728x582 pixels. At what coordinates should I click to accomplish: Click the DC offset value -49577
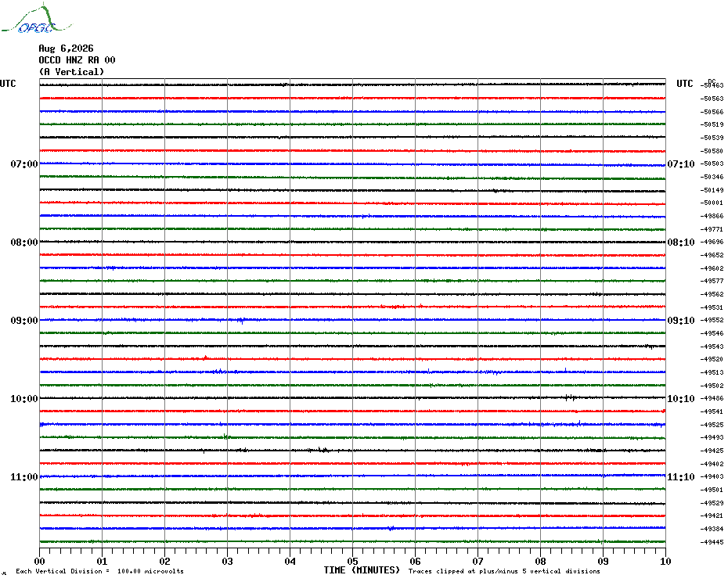click(x=712, y=281)
